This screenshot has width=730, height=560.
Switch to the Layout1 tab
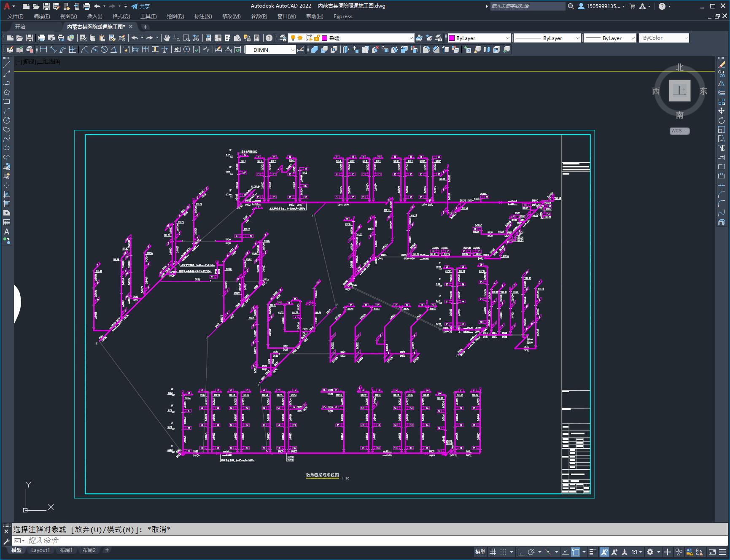coord(40,550)
